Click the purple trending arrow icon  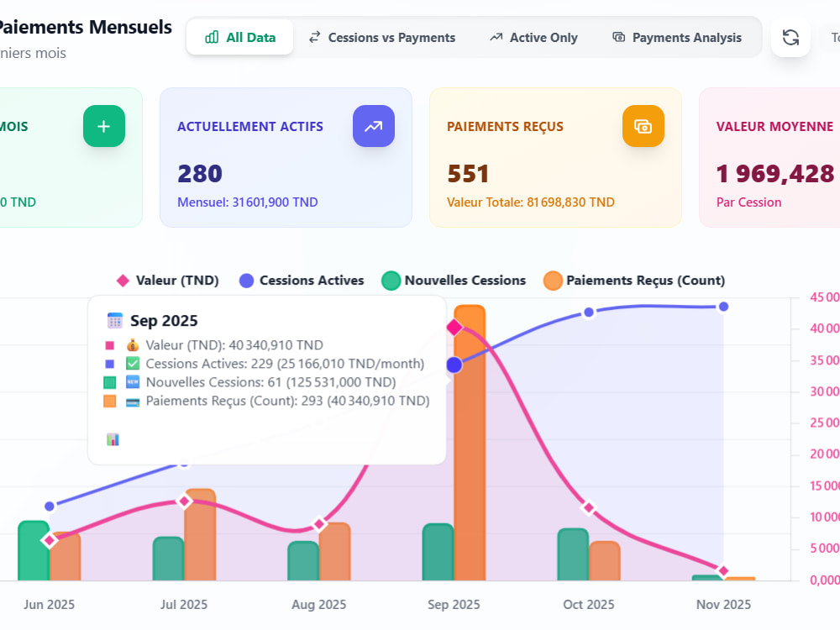374,127
